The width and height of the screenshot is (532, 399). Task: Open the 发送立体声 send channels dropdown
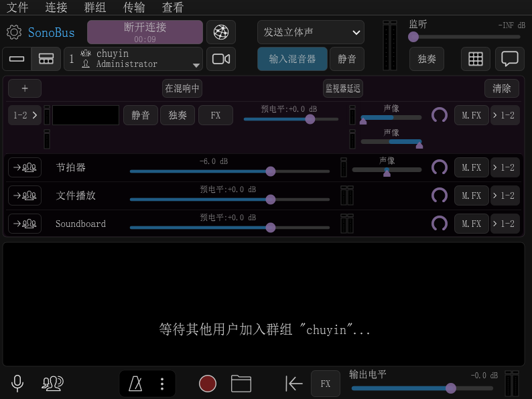(310, 32)
